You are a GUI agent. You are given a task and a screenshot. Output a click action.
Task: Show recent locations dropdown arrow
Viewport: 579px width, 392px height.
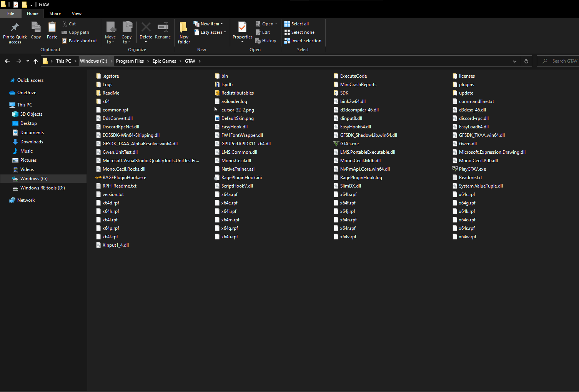click(28, 61)
